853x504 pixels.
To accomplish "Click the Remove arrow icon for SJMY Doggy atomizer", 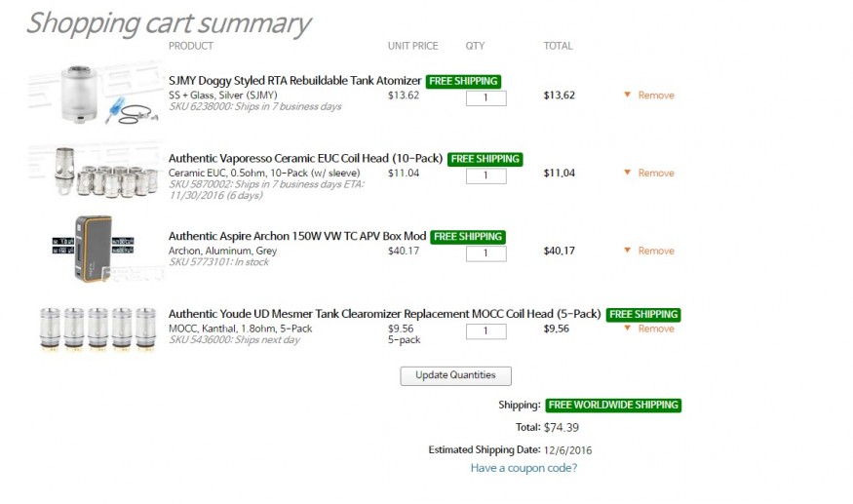I will (627, 95).
